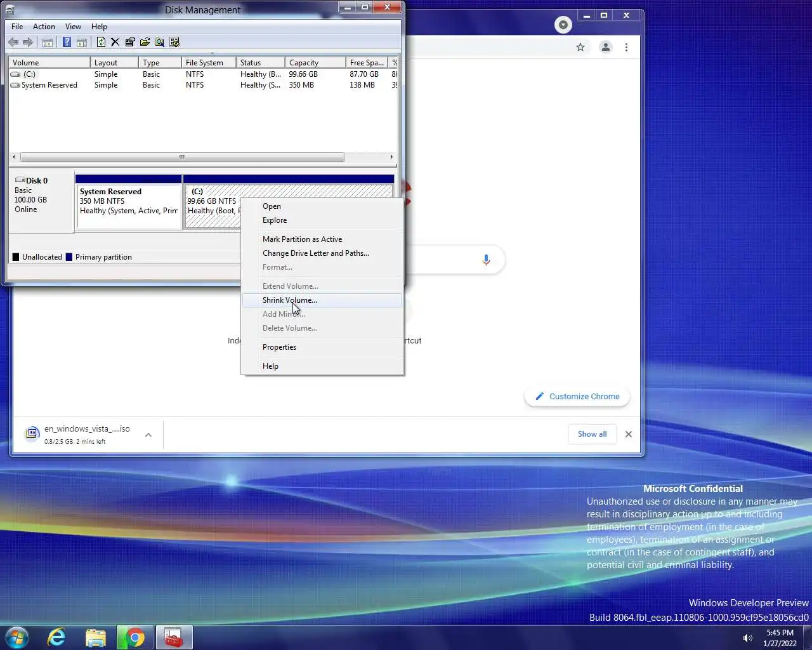The image size is (812, 650).
Task: Click the magnifier Explore toolbar icon
Action: point(159,43)
